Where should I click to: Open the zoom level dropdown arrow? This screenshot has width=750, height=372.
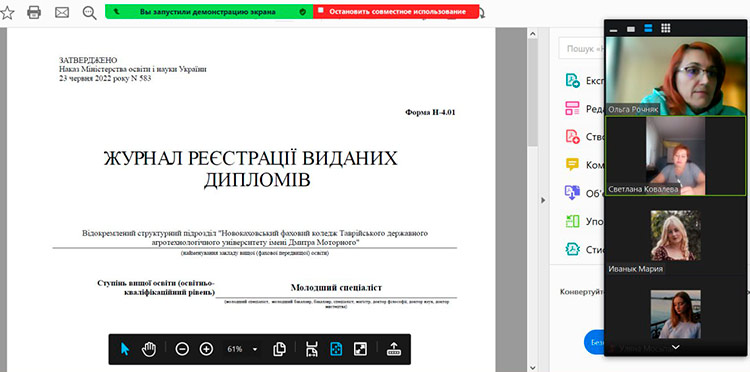(x=255, y=350)
